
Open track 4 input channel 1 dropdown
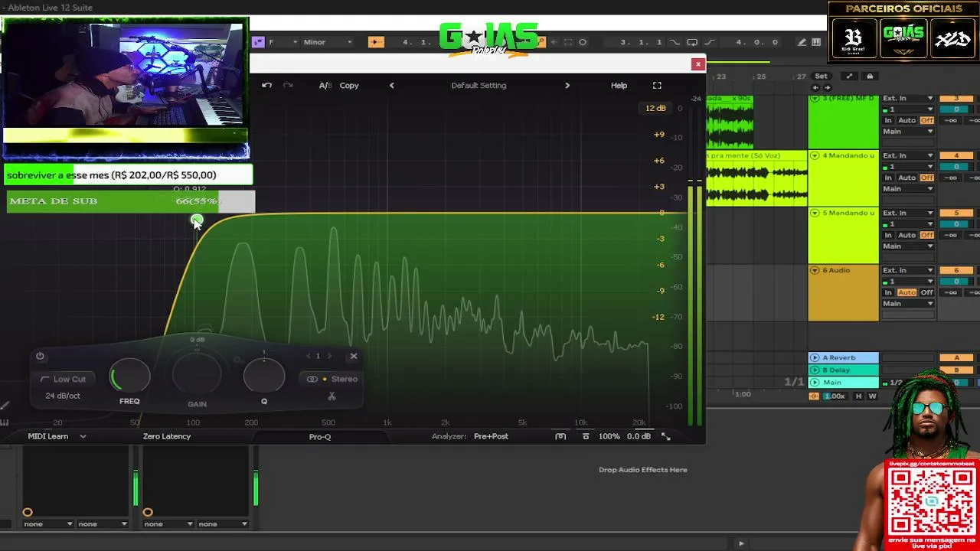tap(908, 167)
